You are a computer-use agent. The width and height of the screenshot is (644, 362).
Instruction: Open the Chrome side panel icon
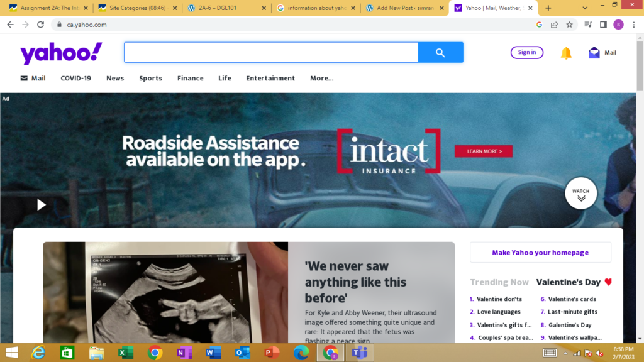(603, 25)
